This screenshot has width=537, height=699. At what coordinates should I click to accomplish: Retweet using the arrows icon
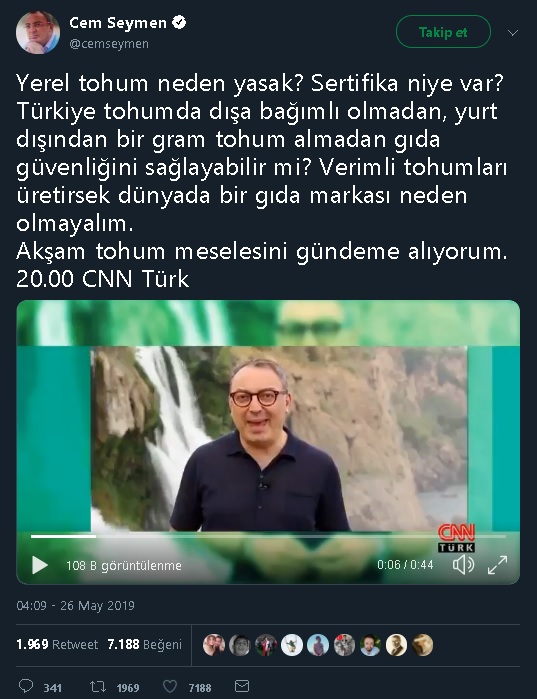coord(97,687)
